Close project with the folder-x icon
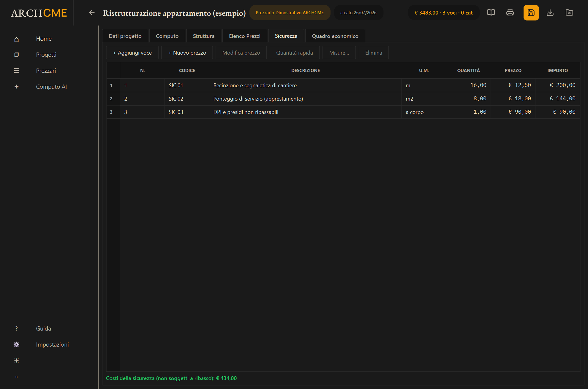This screenshot has height=389, width=588. pos(569,13)
